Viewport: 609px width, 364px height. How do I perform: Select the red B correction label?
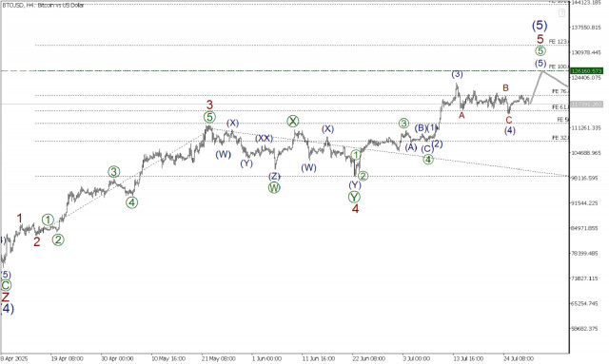tap(505, 88)
